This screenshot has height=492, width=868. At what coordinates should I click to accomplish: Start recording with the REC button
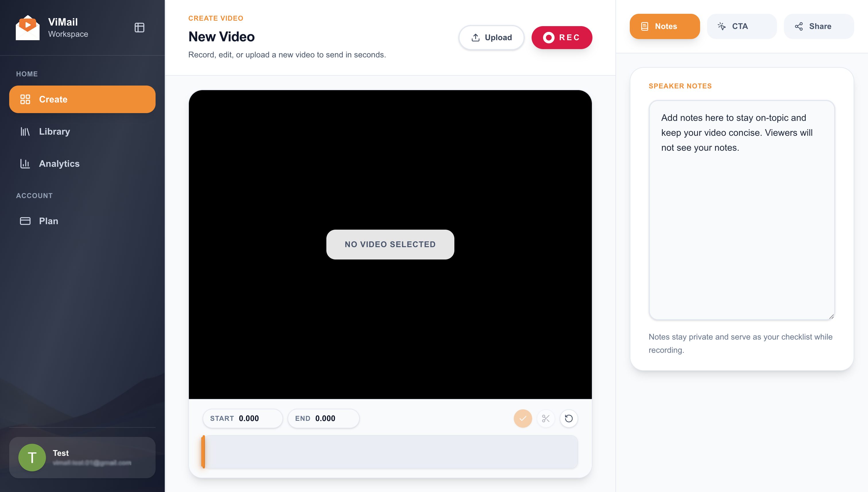click(x=561, y=38)
